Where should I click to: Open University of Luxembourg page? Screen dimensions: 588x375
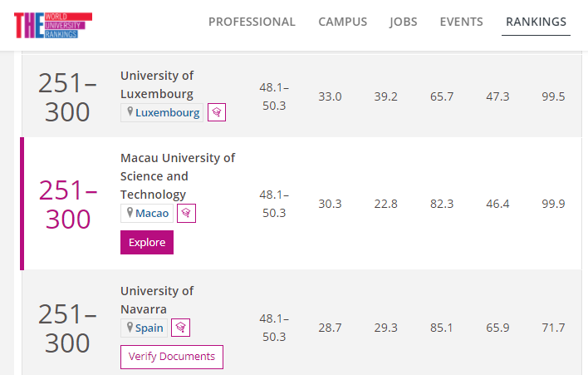point(157,85)
